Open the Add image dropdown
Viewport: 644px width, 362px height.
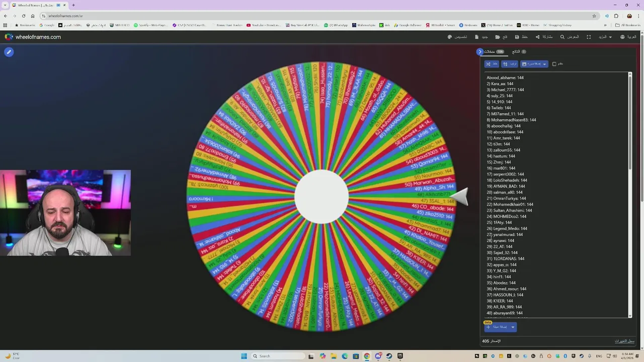[x=534, y=64]
